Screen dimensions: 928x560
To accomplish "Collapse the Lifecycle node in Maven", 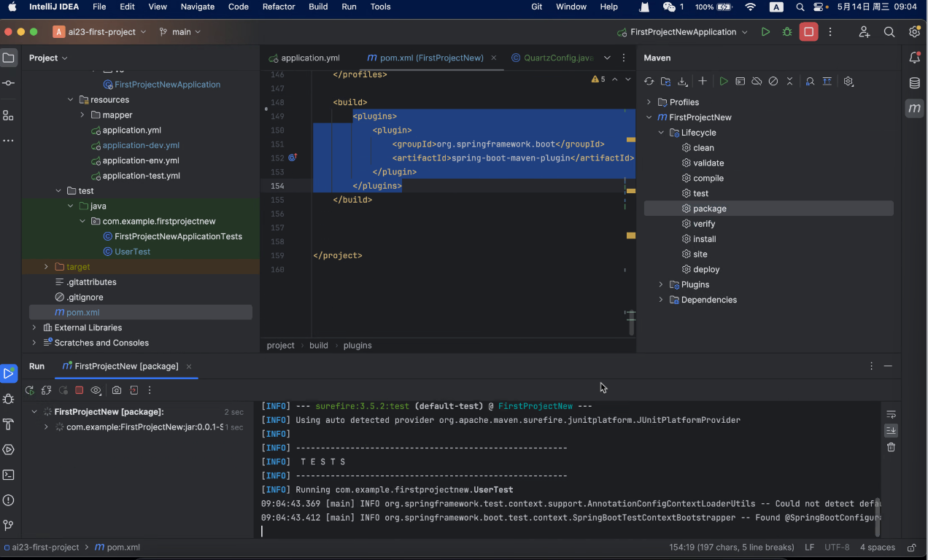I will (661, 133).
